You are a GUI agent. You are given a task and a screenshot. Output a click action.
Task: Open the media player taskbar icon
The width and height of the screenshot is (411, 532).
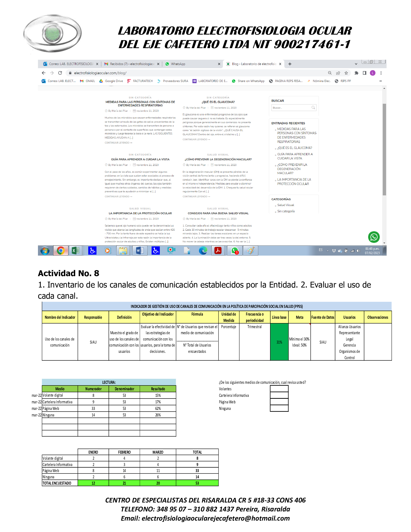tap(107, 251)
